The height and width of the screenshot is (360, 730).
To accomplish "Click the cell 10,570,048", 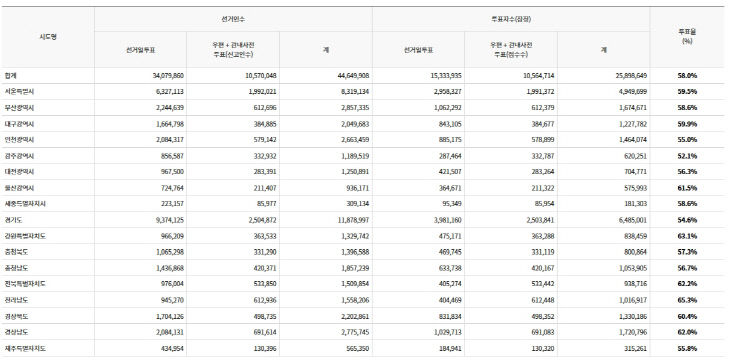I will (261, 75).
